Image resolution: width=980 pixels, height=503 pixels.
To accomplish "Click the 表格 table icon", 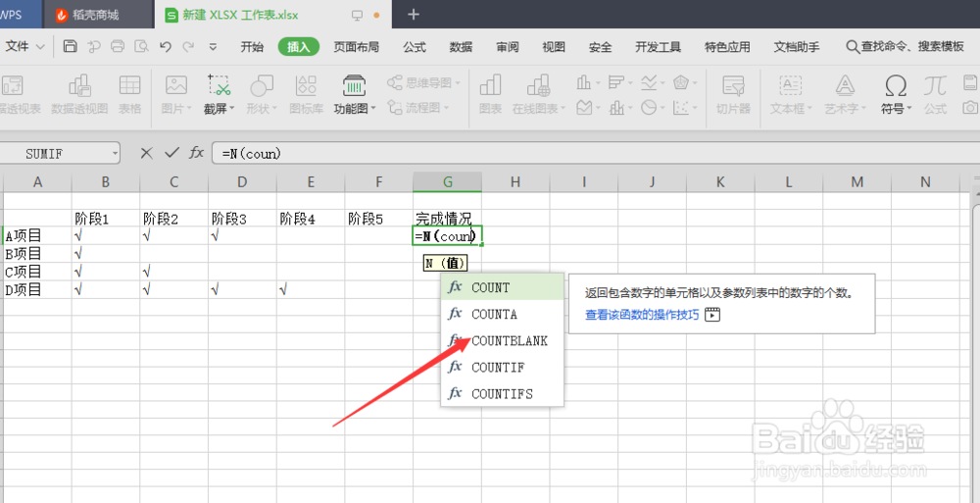I will click(130, 94).
